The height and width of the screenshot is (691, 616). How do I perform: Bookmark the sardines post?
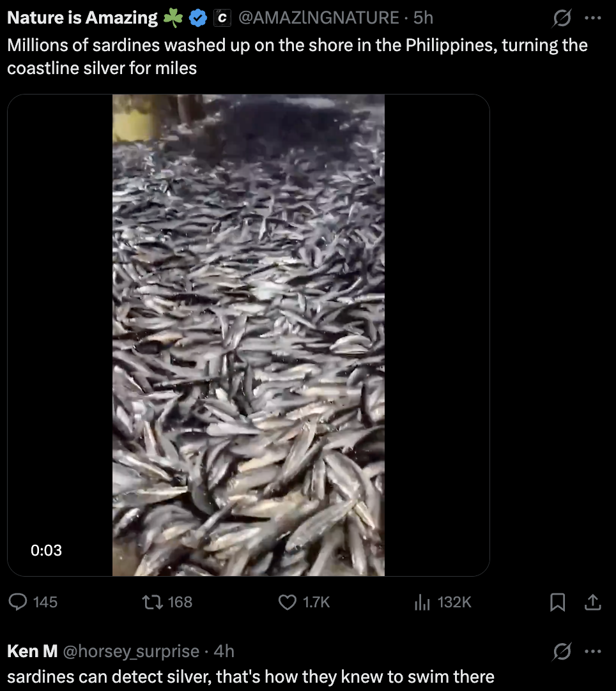click(557, 602)
